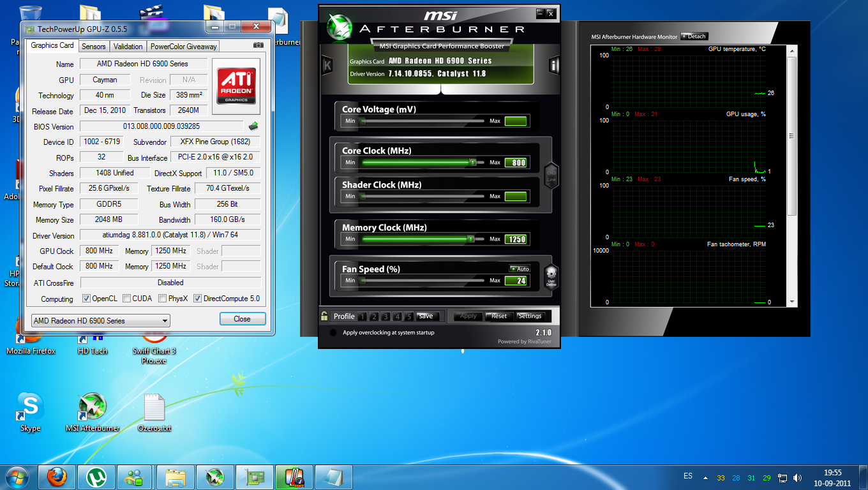The image size is (868, 490).
Task: Switch to the Graphics Card tab
Action: tap(52, 45)
